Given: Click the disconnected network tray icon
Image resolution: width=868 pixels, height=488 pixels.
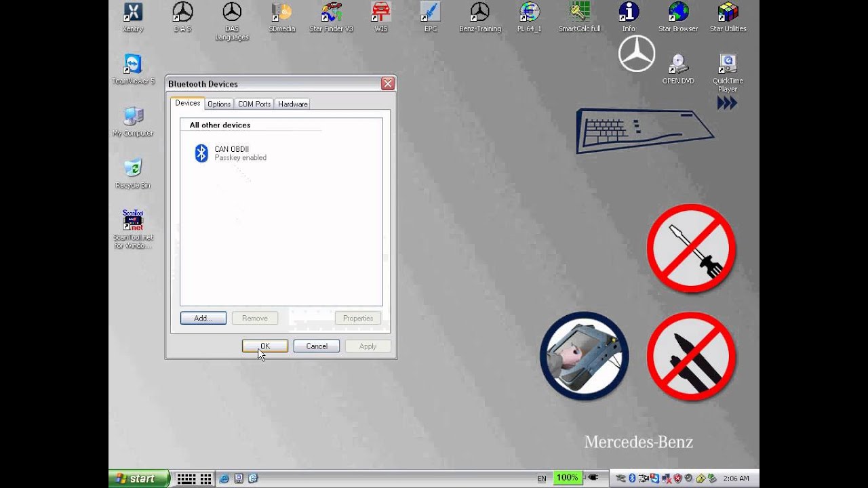Looking at the screenshot, I should click(x=667, y=478).
